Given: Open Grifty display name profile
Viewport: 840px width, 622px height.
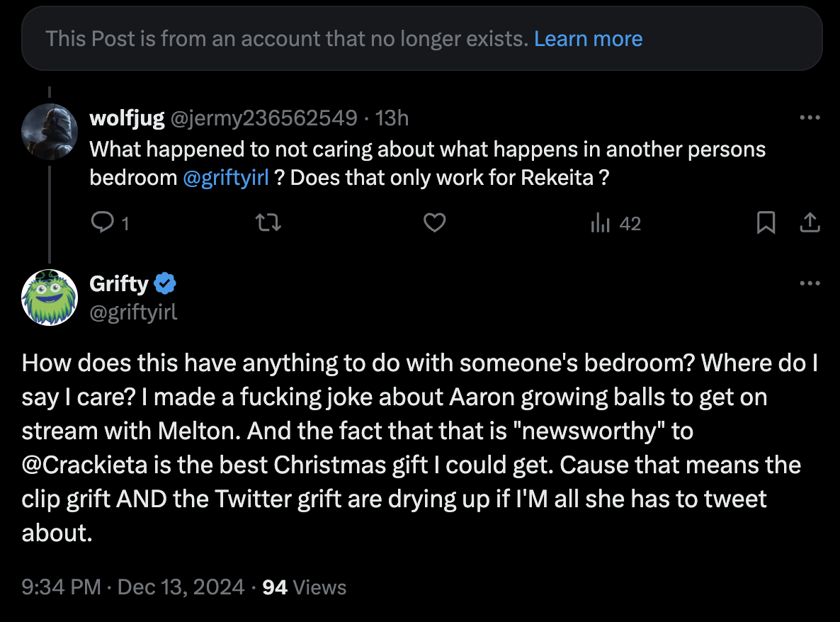Looking at the screenshot, I should point(119,283).
